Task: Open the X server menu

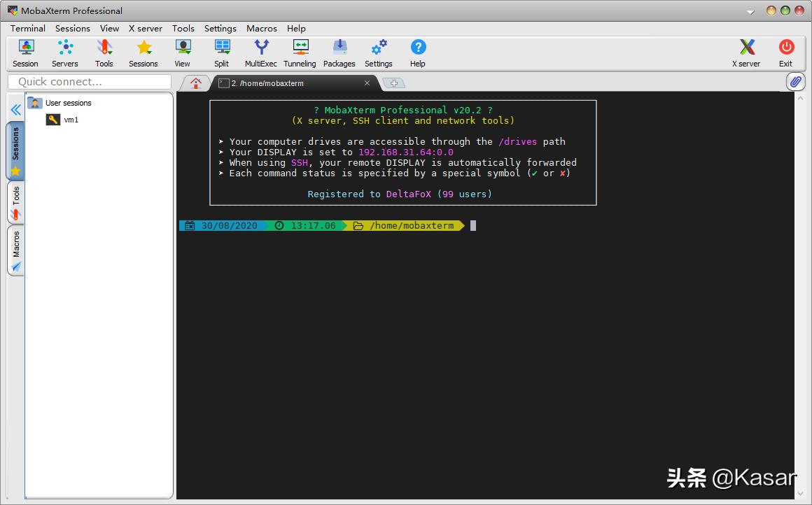Action: 145,29
